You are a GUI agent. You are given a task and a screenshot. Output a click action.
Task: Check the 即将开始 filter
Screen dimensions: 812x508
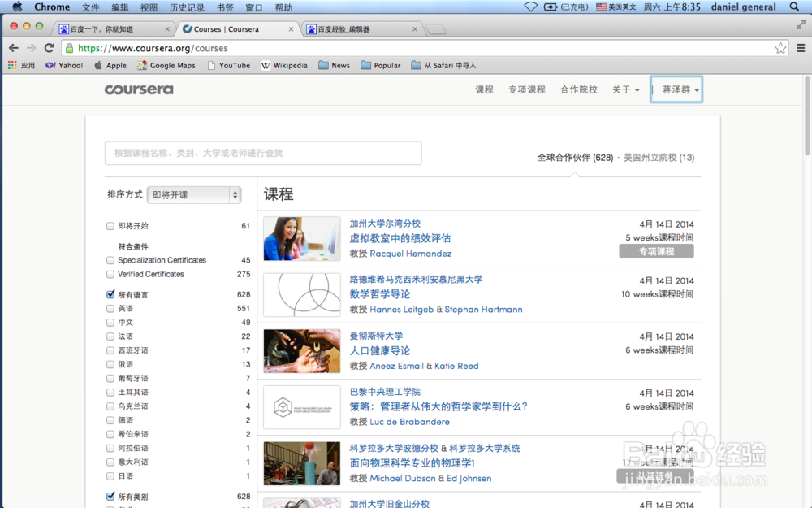(x=110, y=226)
